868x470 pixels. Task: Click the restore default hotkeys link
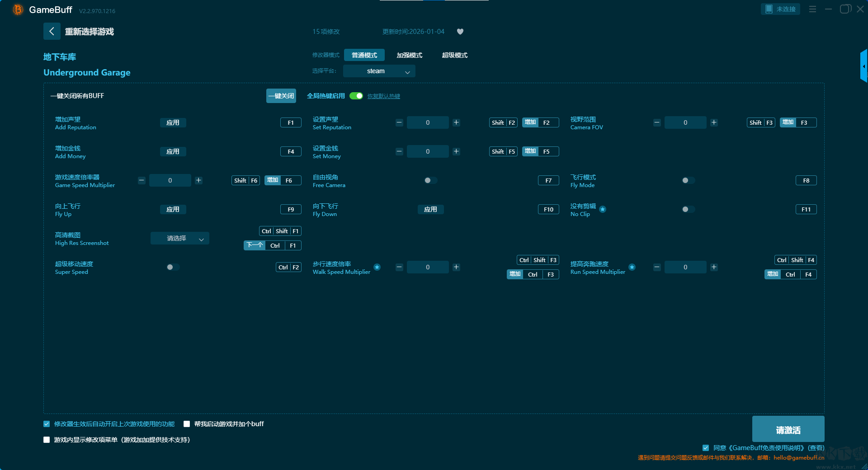pyautogui.click(x=383, y=96)
